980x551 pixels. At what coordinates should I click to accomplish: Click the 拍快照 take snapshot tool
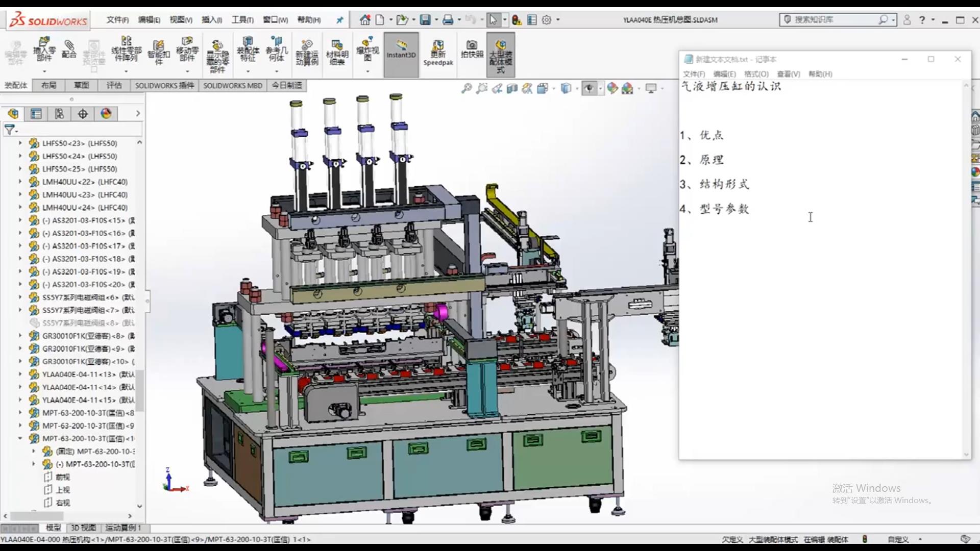(x=472, y=49)
